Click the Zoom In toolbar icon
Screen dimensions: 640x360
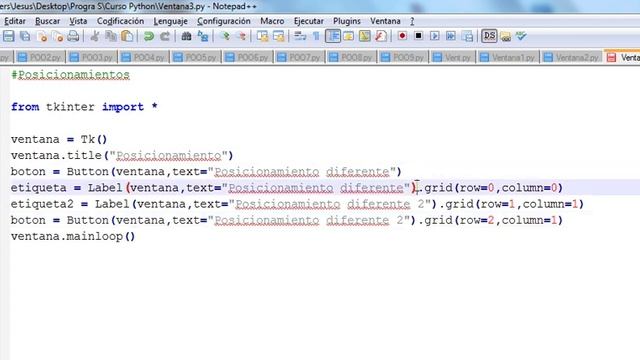coord(224,36)
